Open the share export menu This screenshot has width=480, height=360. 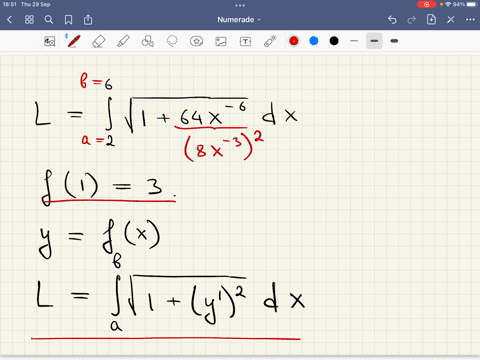pos(88,20)
